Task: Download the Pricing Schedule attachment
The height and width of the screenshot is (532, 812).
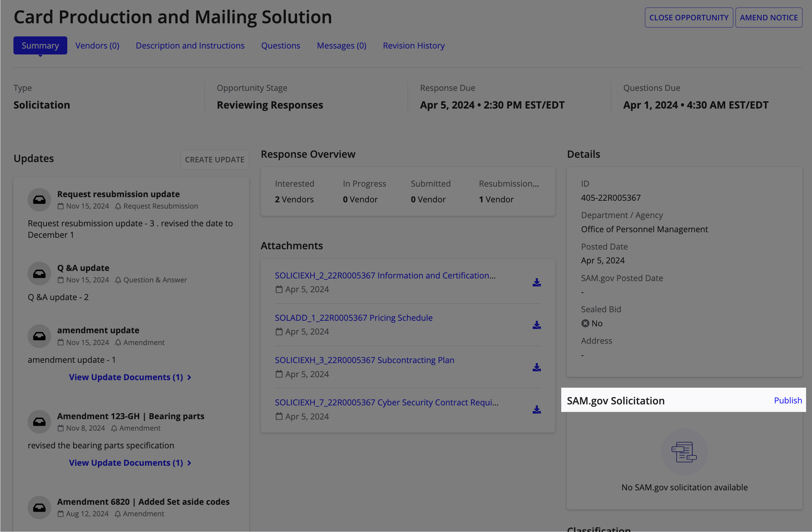Action: tap(537, 325)
